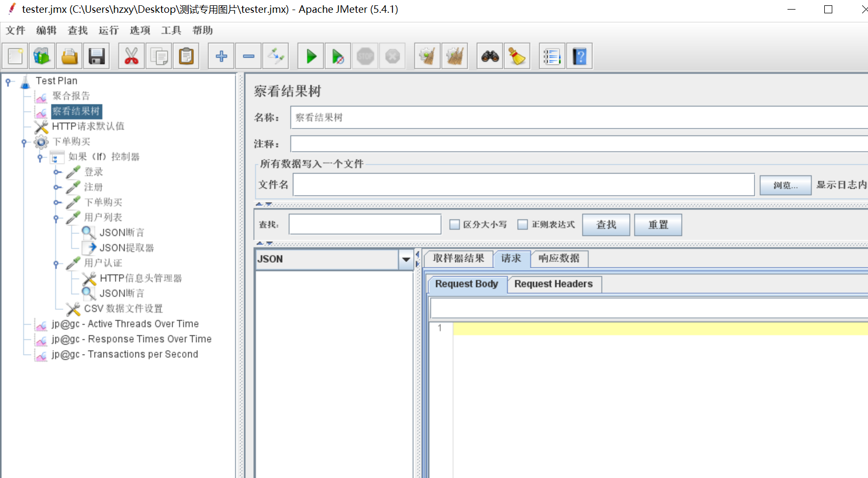Select HTTP请求默认值 config element
This screenshot has width=868, height=478.
click(x=88, y=126)
